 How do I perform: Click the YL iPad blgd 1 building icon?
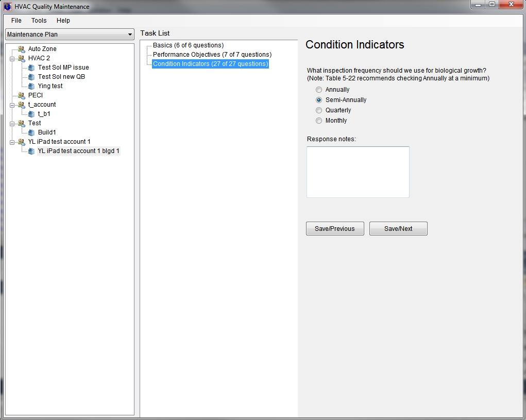(x=31, y=152)
